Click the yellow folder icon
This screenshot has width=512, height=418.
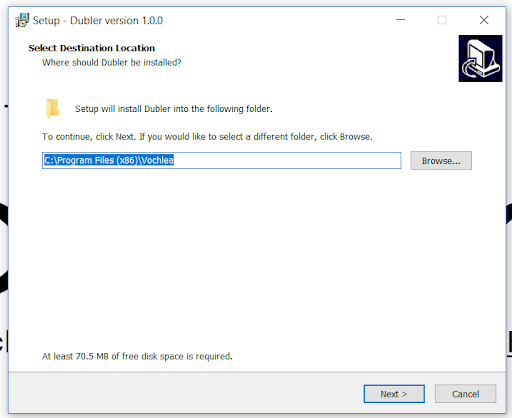coord(53,108)
